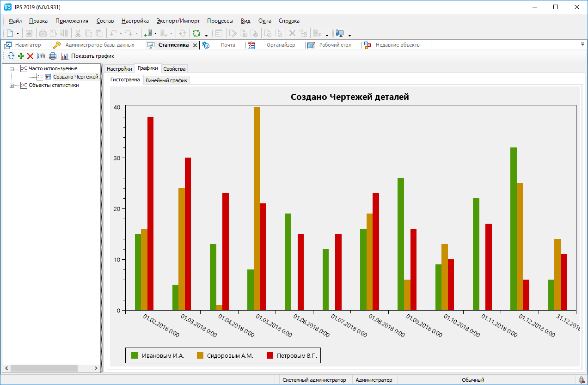Open the dropdown next to New document icon
This screenshot has width=588, height=385.
click(18, 34)
